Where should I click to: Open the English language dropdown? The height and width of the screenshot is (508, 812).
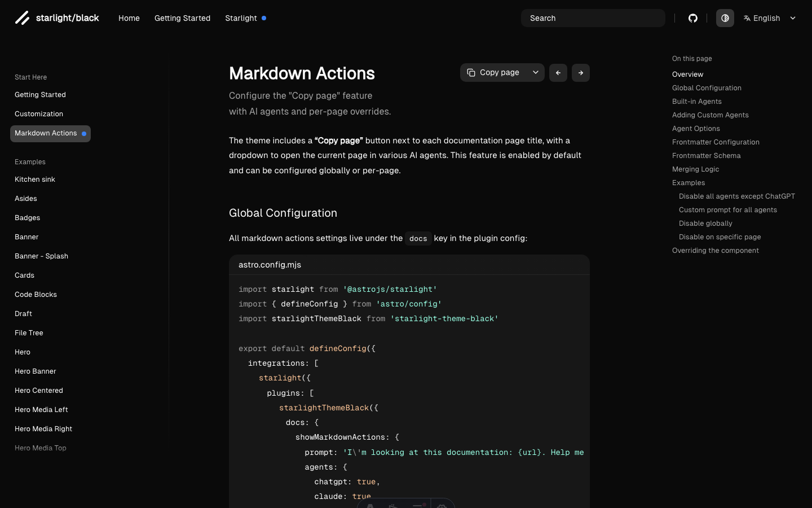tap(770, 18)
